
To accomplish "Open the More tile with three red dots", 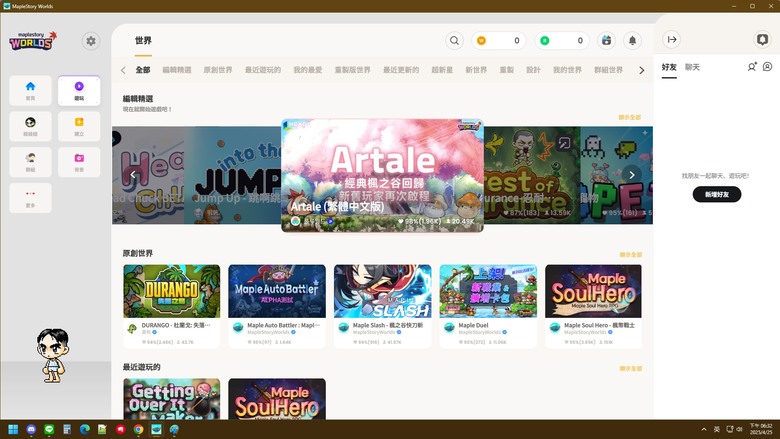I will [x=30, y=198].
